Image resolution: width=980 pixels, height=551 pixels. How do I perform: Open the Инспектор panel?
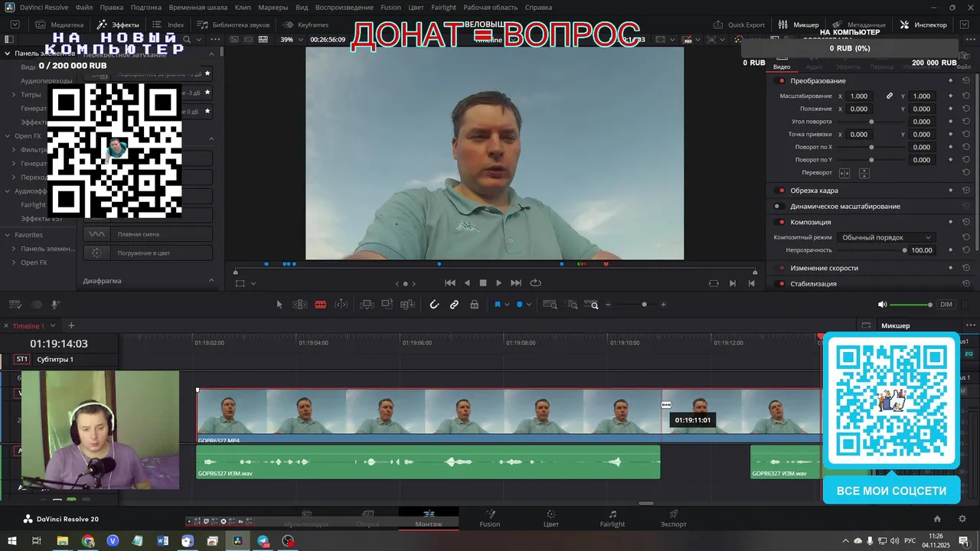[x=923, y=24]
